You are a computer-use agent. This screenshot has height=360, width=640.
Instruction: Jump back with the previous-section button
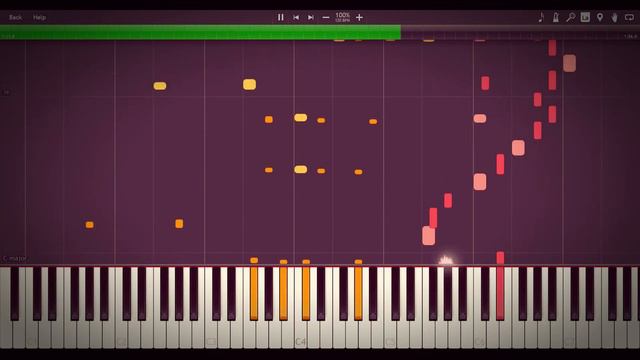[x=296, y=18]
